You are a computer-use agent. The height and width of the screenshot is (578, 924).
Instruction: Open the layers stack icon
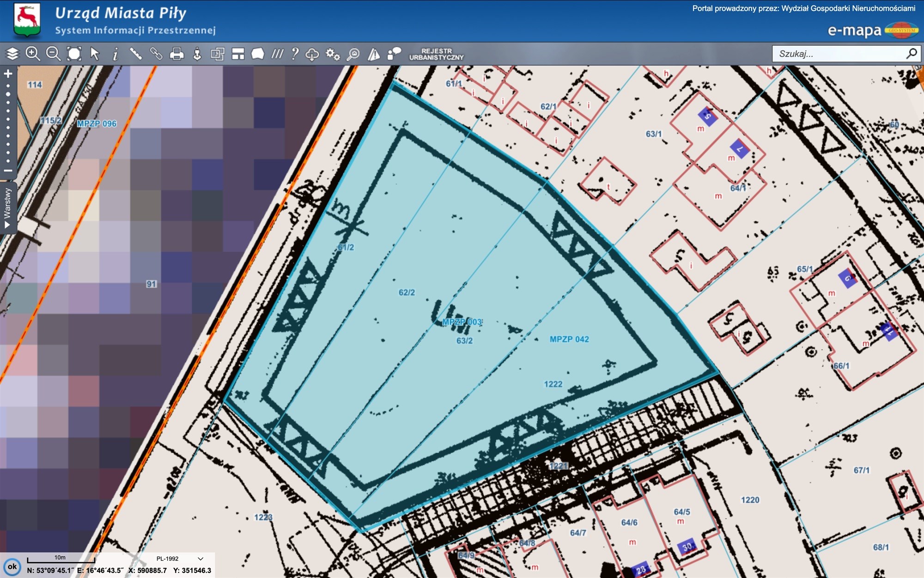coord(12,54)
